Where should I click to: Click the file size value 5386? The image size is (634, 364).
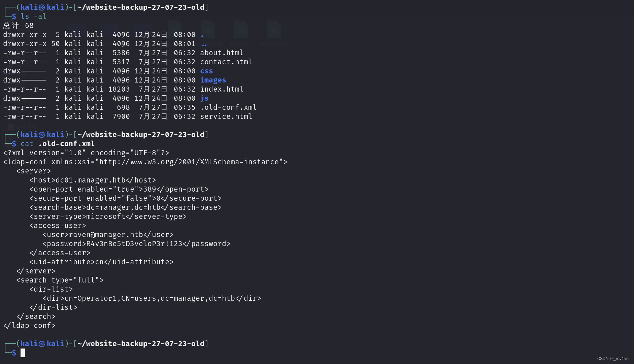[x=121, y=53]
